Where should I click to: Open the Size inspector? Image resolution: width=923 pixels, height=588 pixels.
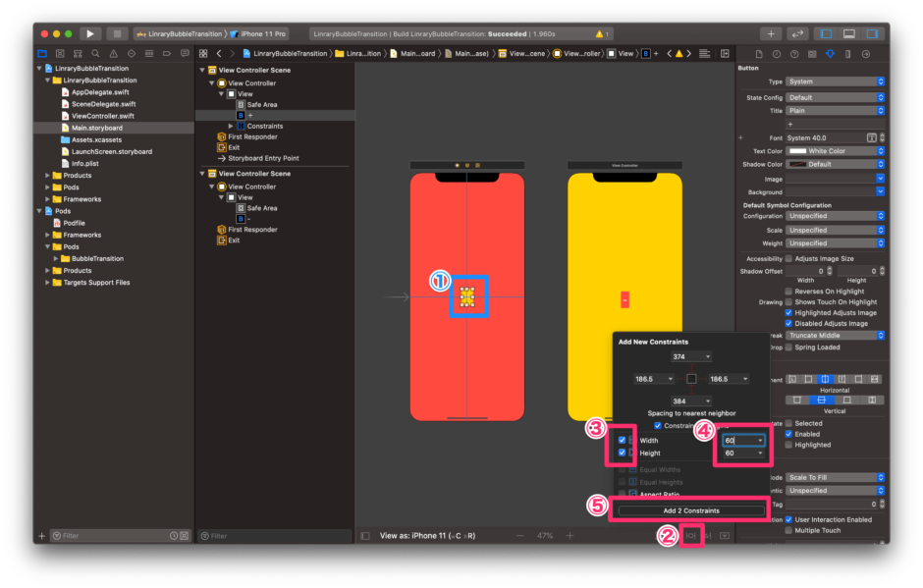click(x=848, y=54)
